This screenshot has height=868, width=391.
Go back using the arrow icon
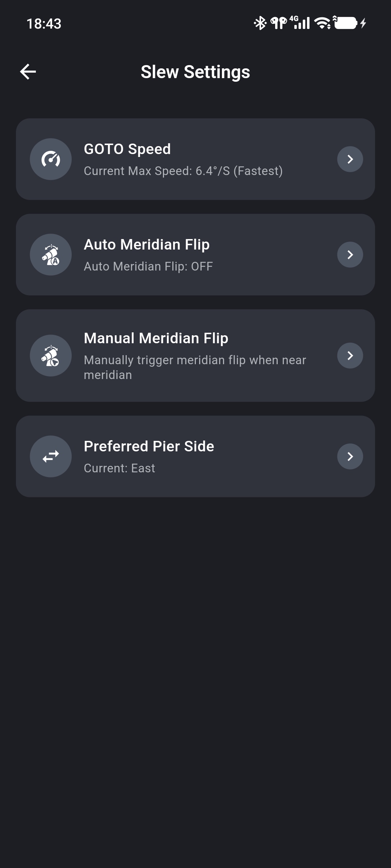tap(28, 72)
